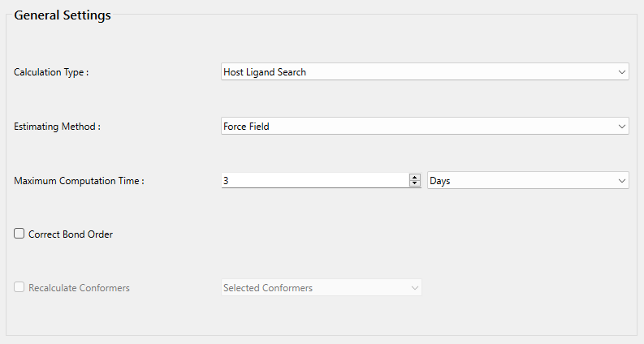Increase computation time with up arrow
Viewport: 644px width, 344px height.
coord(415,178)
